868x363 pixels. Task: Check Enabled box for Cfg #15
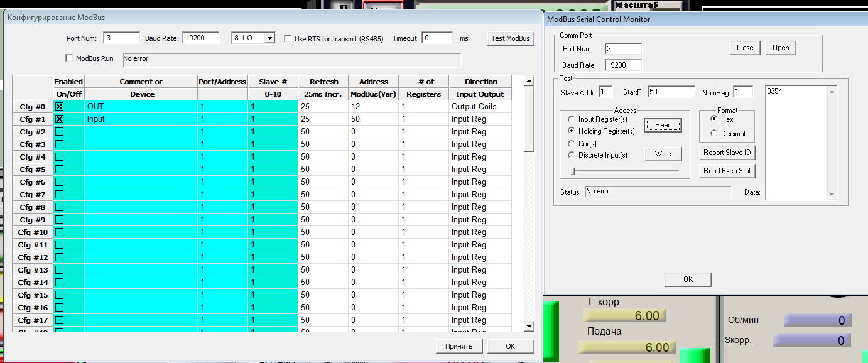tap(60, 295)
